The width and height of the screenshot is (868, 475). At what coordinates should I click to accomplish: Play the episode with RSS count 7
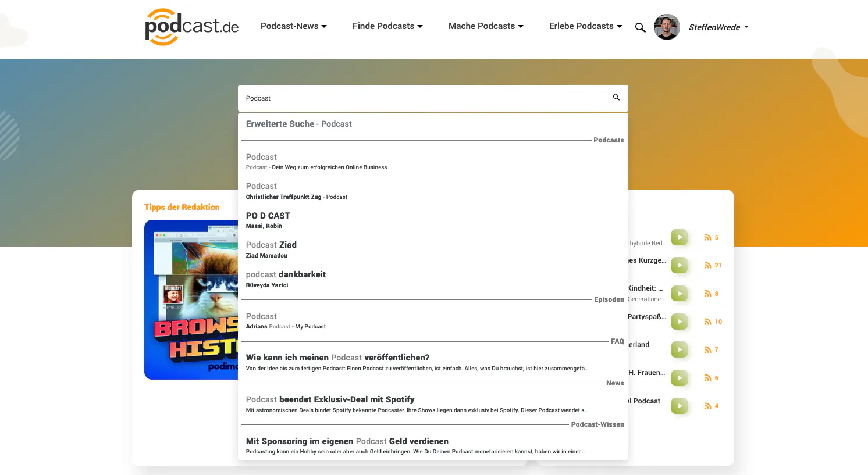(680, 349)
